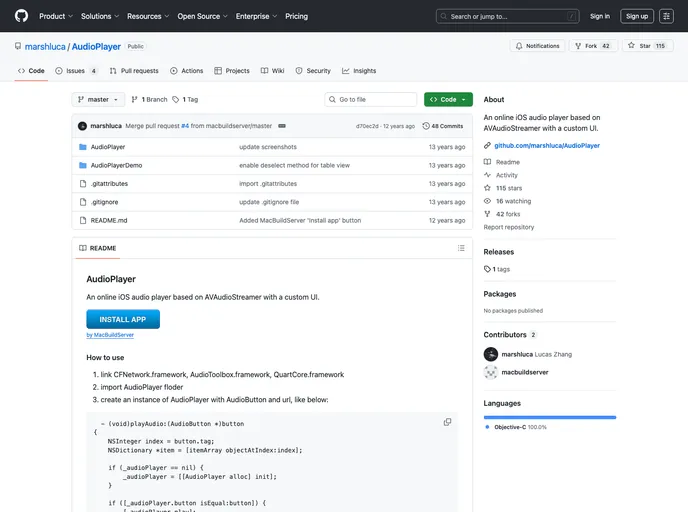The width and height of the screenshot is (688, 512).
Task: Click the Search or jump to field
Action: [507, 16]
